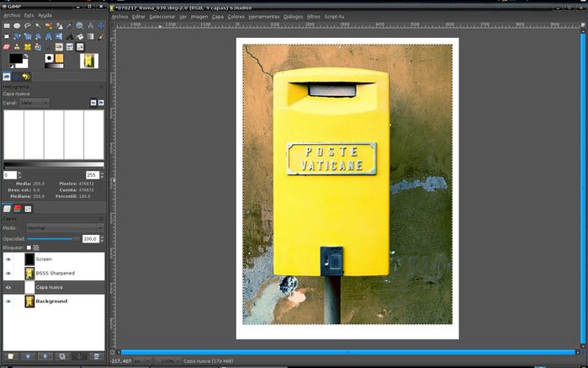The width and height of the screenshot is (588, 368).
Task: Hide the Background layer
Action: pyautogui.click(x=8, y=301)
